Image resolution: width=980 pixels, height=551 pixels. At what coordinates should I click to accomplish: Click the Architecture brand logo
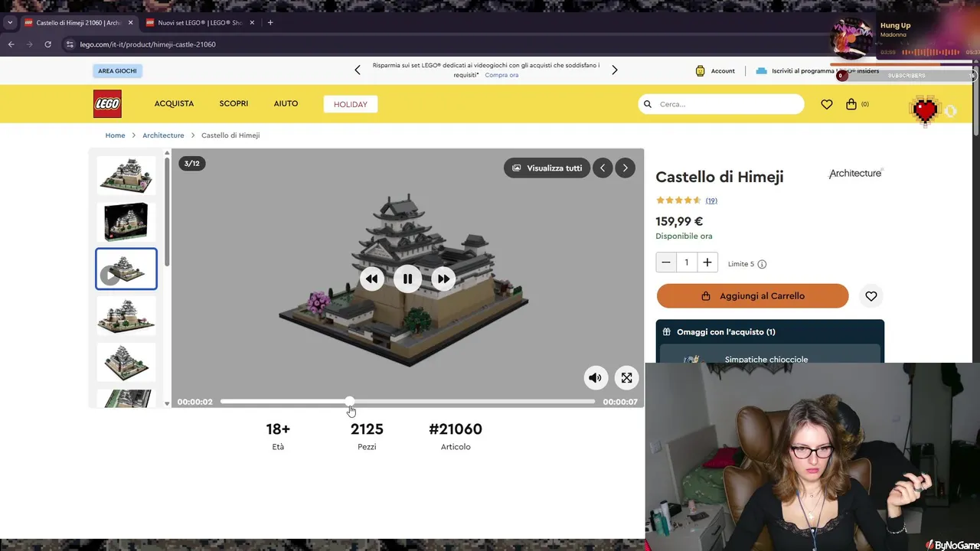click(856, 174)
